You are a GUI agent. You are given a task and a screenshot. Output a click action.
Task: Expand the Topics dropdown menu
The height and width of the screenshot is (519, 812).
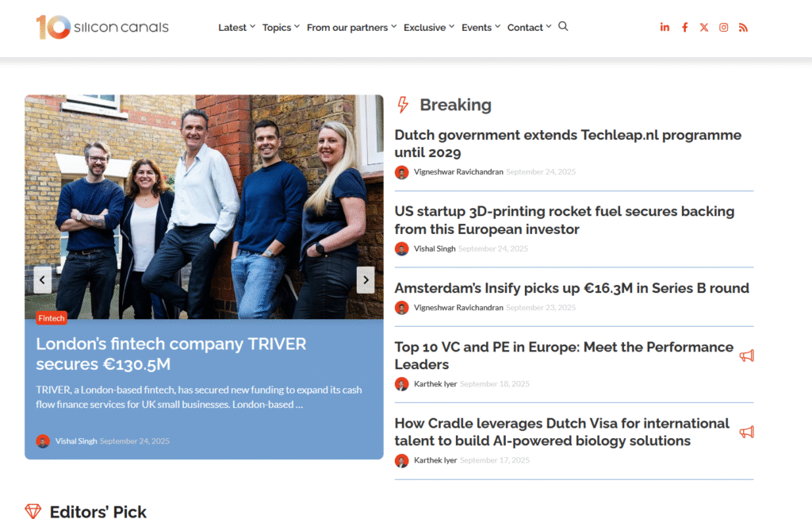click(281, 27)
